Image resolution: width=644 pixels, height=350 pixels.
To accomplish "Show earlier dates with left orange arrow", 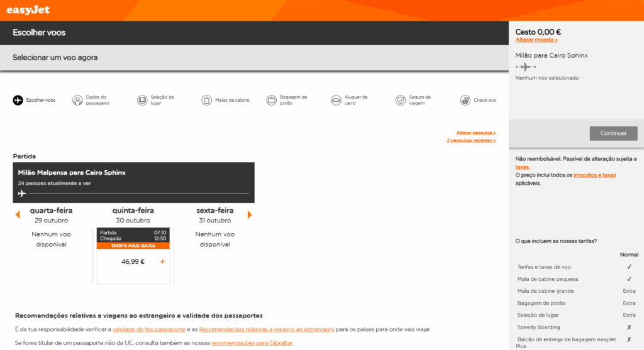I will coord(18,215).
